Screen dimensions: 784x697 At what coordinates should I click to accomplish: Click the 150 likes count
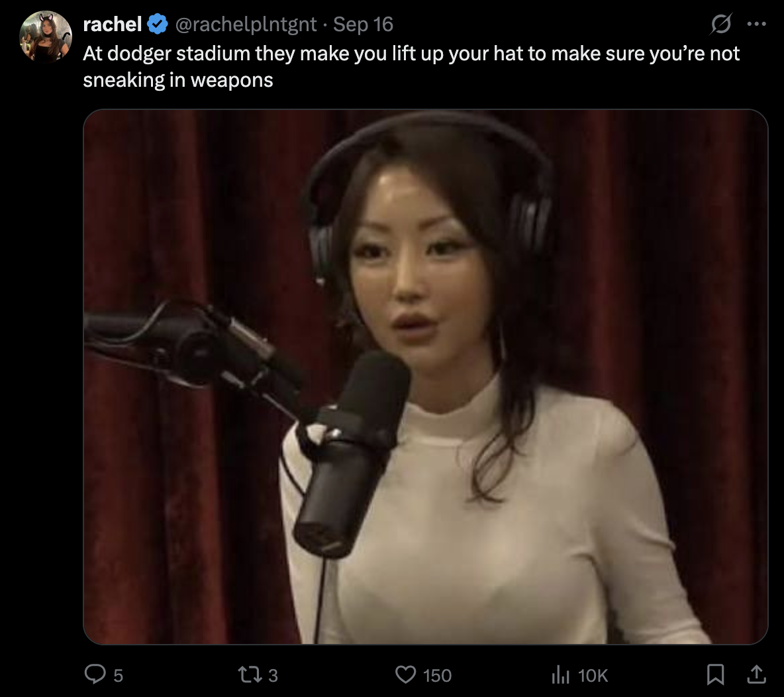(437, 676)
